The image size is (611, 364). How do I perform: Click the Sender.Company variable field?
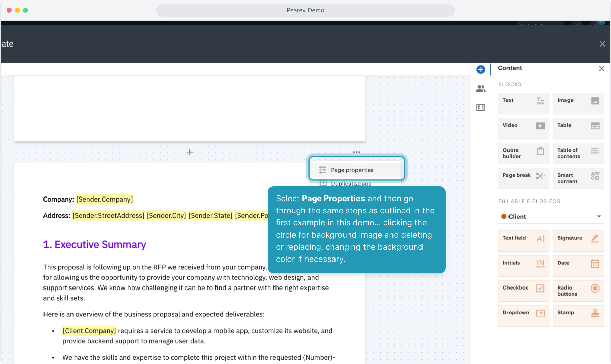[105, 200]
